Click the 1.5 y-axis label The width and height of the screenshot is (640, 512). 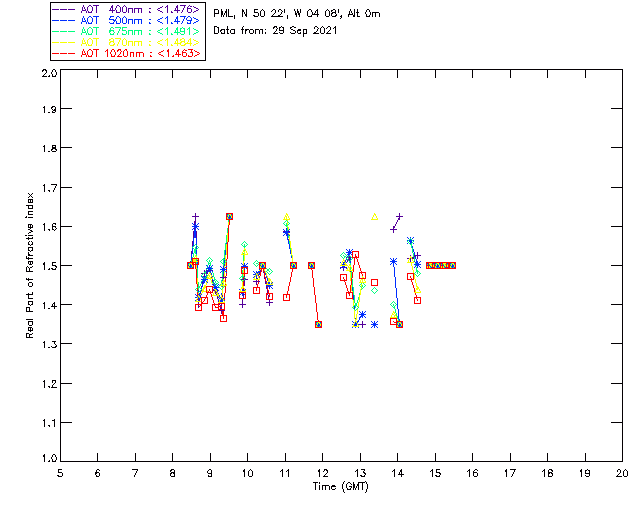point(49,266)
